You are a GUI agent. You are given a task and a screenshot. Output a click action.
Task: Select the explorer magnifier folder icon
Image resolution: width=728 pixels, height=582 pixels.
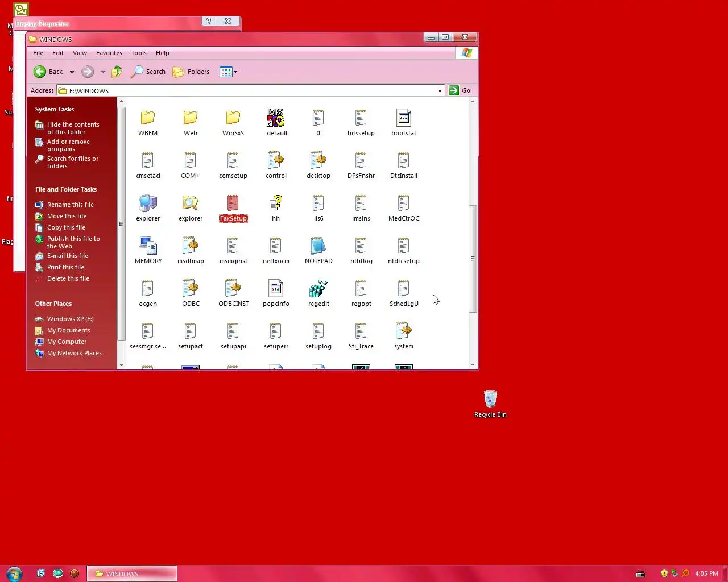191,203
